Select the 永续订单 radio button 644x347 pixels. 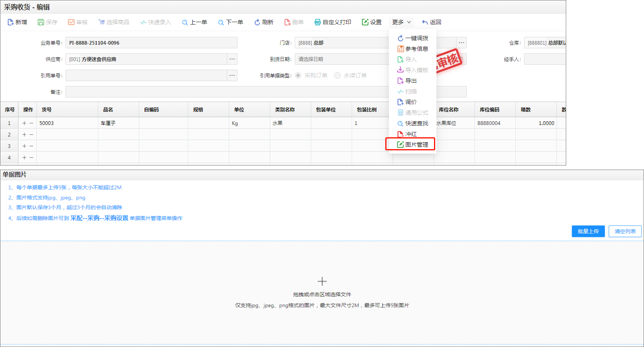click(x=337, y=75)
